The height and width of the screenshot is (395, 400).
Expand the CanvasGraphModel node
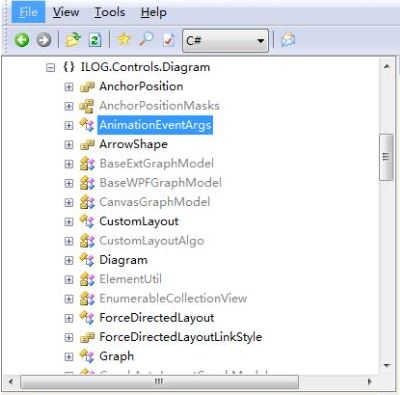69,203
